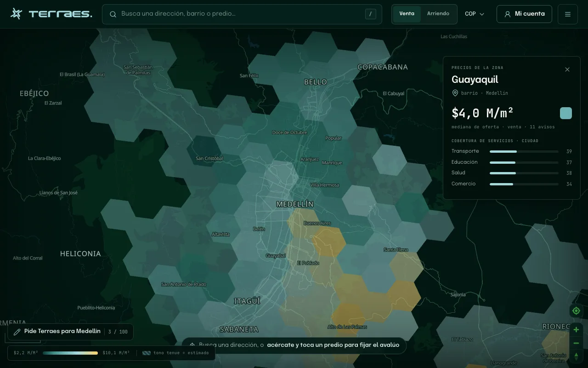This screenshot has width=588, height=368.
Task: Click the striped estimated-tone legend swatch
Action: pos(147,353)
